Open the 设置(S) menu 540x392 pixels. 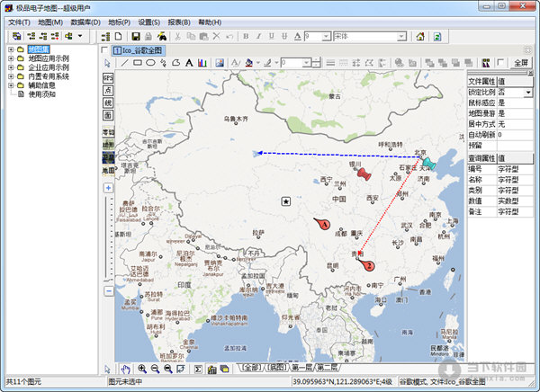pyautogui.click(x=149, y=22)
